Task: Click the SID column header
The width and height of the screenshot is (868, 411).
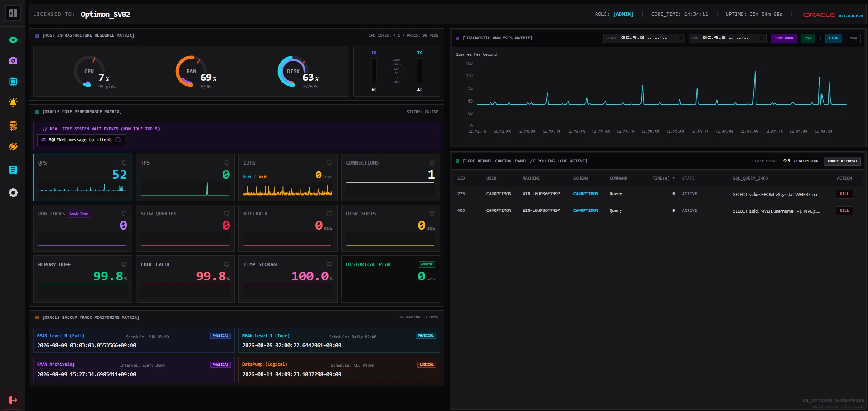Action: pos(461,178)
